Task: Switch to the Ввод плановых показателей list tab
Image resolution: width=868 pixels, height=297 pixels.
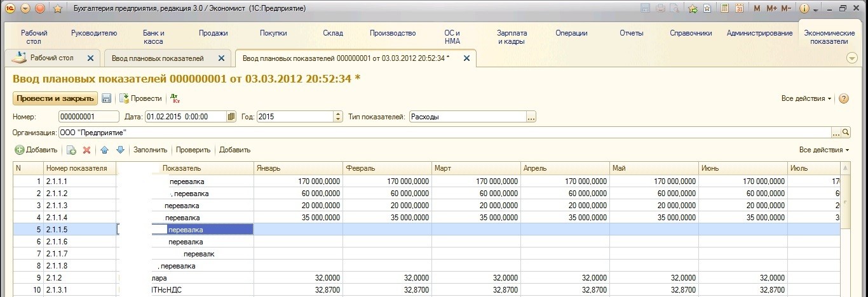Action: [158, 58]
